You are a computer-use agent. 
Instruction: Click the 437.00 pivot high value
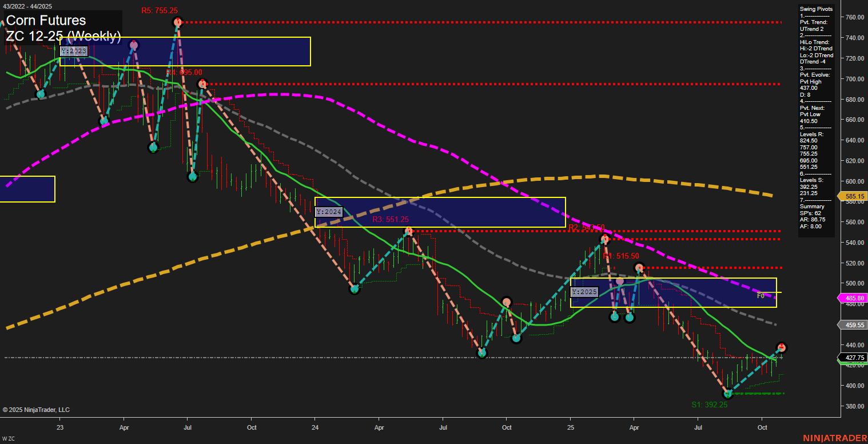point(809,88)
